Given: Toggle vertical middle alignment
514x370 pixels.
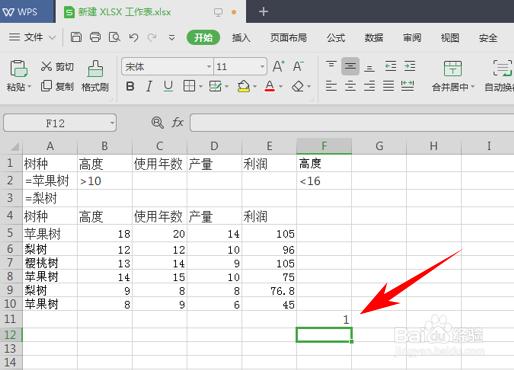Looking at the screenshot, I should coord(350,66).
